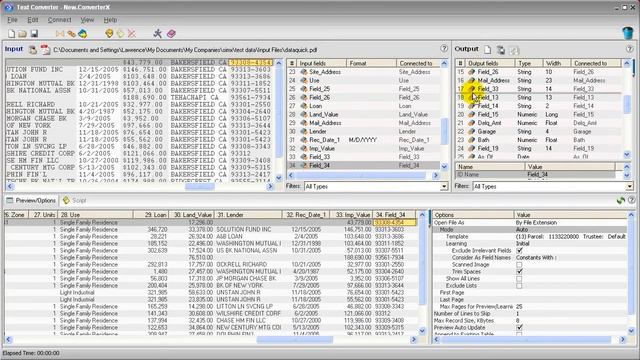
Task: Select the Mode option row
Action: click(529, 230)
